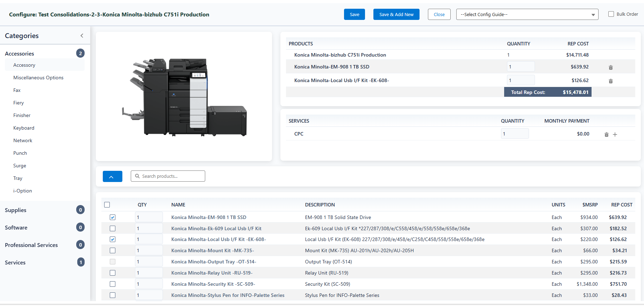Click the Save button

pos(355,14)
